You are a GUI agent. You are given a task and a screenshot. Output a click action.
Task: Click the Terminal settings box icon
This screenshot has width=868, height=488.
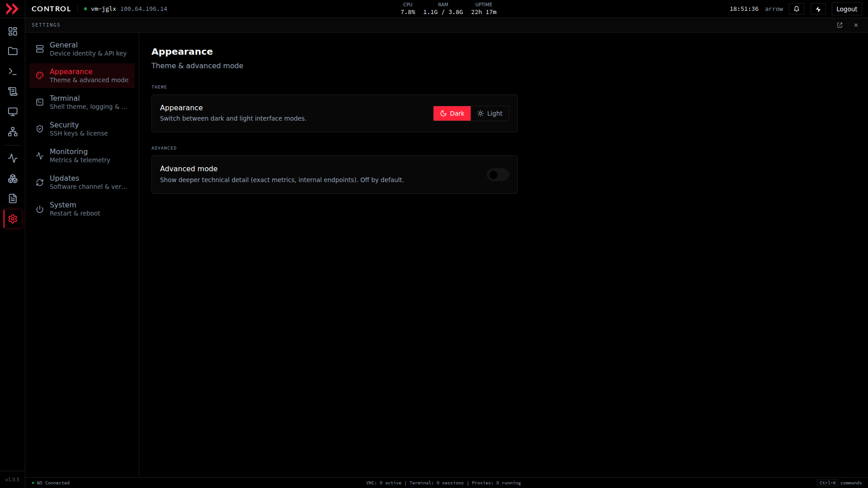[40, 102]
